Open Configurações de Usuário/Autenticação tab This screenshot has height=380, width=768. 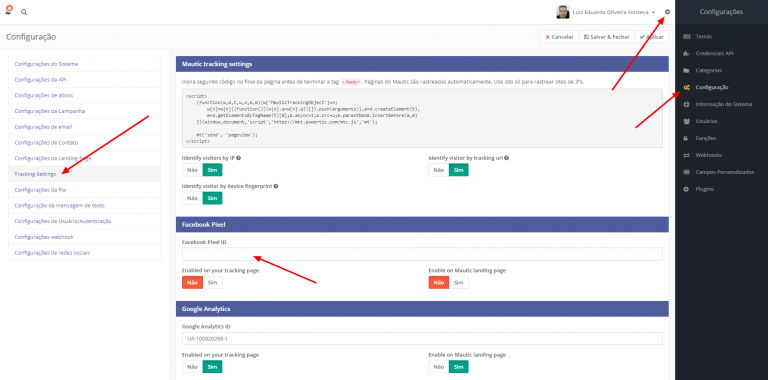click(84, 221)
